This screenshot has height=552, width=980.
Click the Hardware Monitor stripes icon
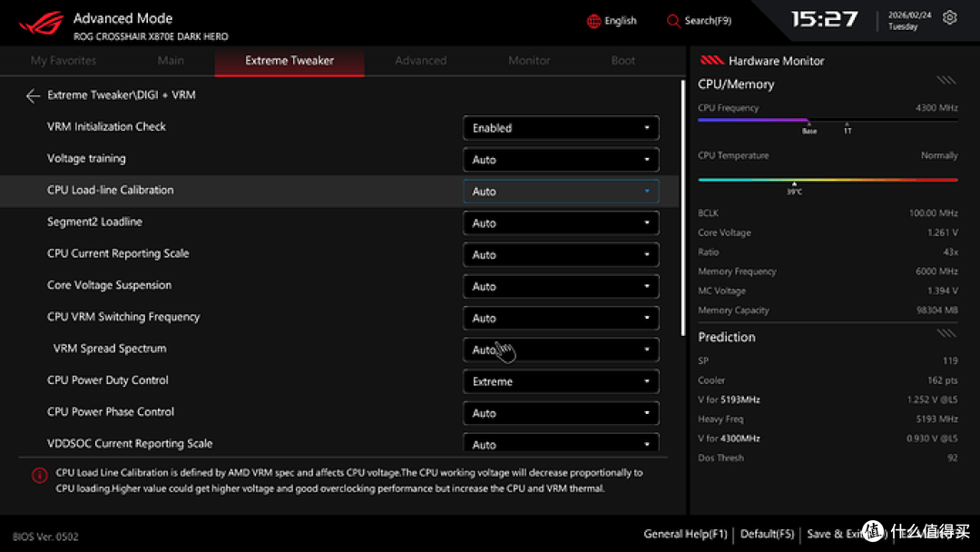[711, 61]
